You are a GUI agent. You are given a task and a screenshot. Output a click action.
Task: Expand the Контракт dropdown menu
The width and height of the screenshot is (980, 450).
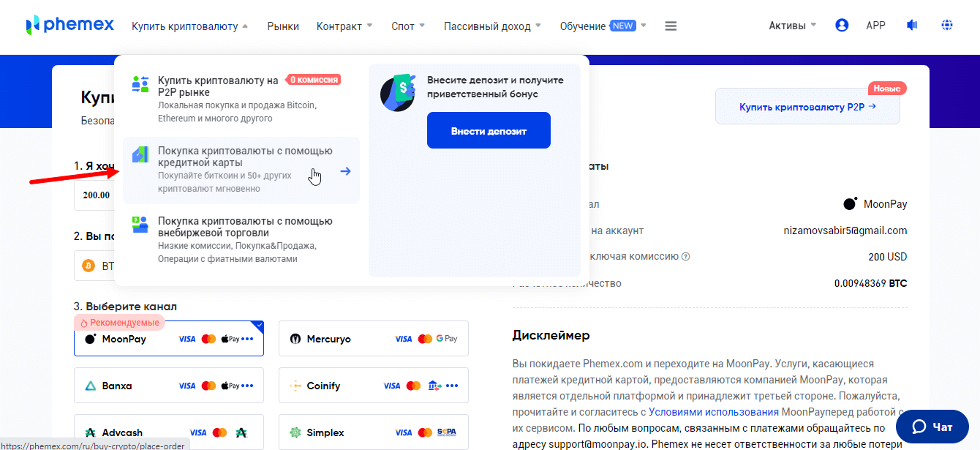(344, 26)
